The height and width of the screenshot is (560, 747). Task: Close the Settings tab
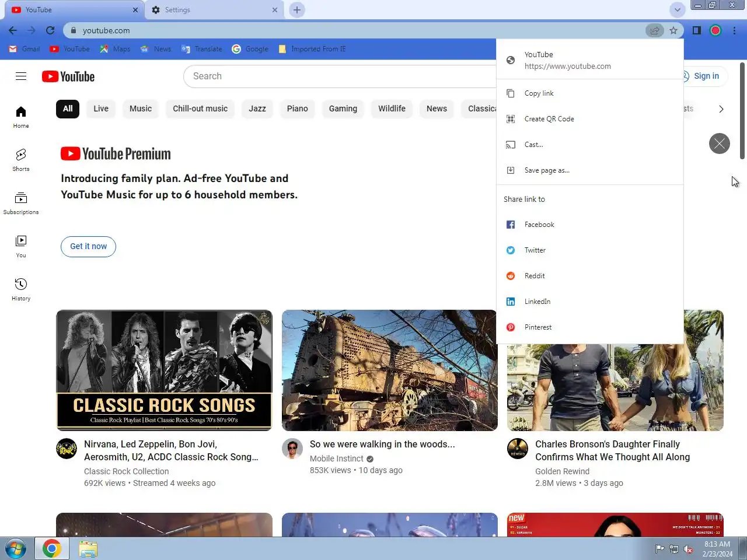click(275, 10)
